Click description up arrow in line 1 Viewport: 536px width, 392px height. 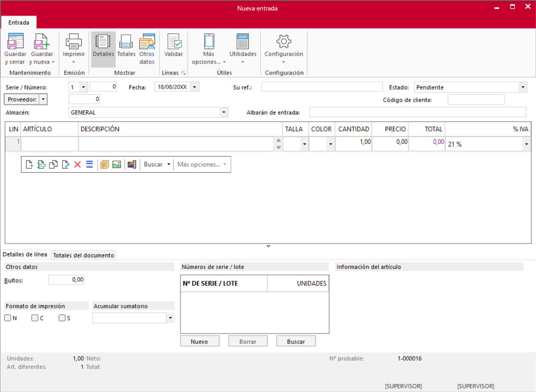tap(278, 141)
